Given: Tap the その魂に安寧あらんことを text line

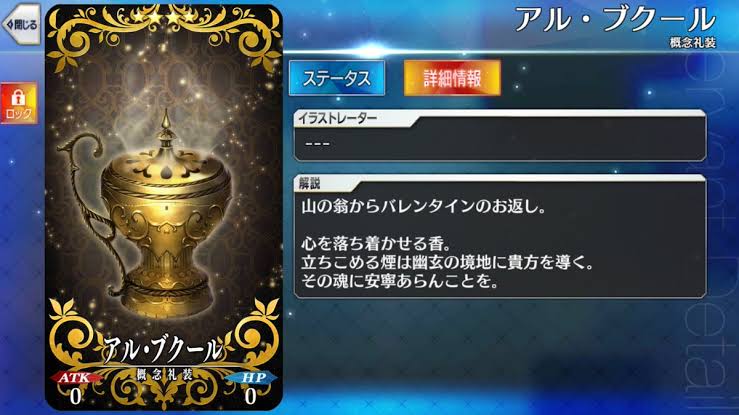Looking at the screenshot, I should [x=400, y=282].
